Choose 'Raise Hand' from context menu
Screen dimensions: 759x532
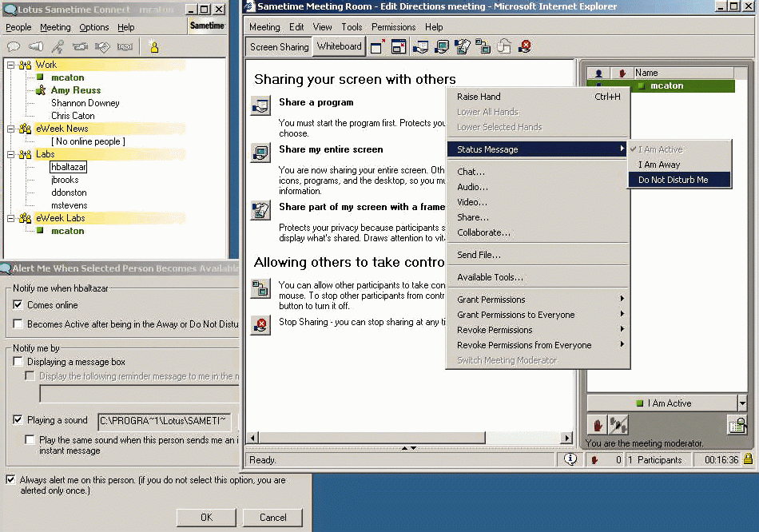(538, 97)
